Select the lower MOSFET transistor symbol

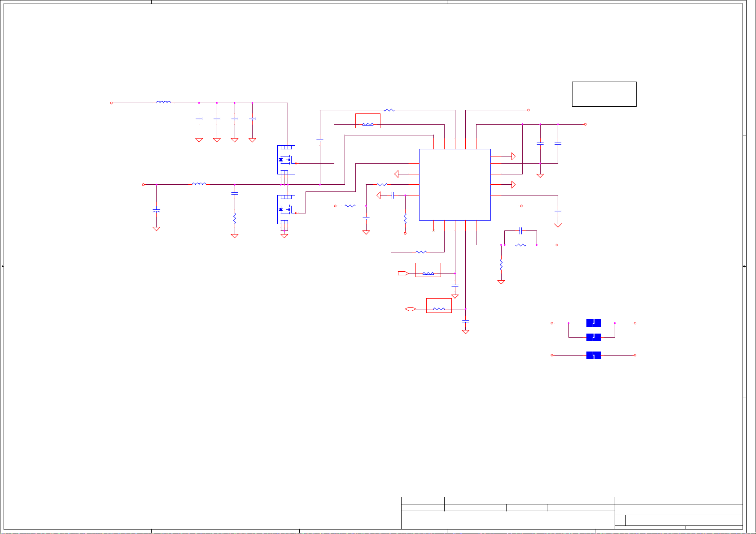tap(286, 209)
